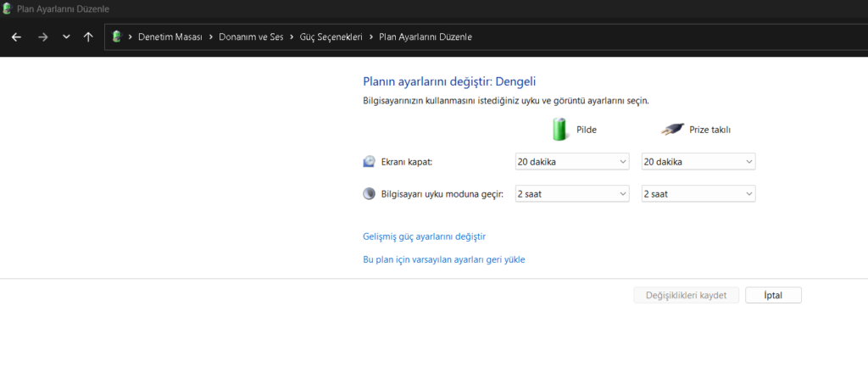Expand the Prize takılı dropdown for Ekranı kapat
868x367 pixels.
[x=698, y=162]
